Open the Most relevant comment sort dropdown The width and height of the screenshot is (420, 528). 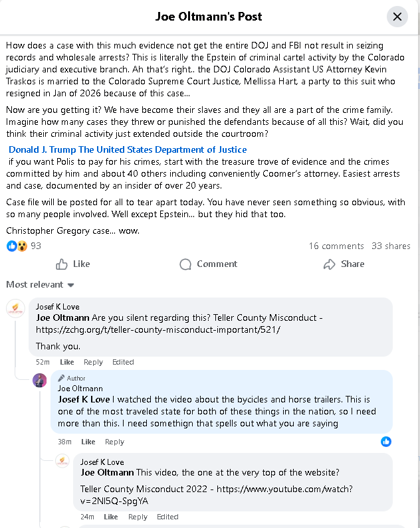[40, 285]
